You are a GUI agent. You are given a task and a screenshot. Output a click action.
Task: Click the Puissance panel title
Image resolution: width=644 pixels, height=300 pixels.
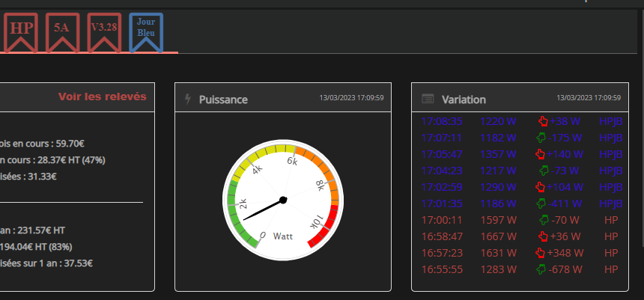[223, 100]
